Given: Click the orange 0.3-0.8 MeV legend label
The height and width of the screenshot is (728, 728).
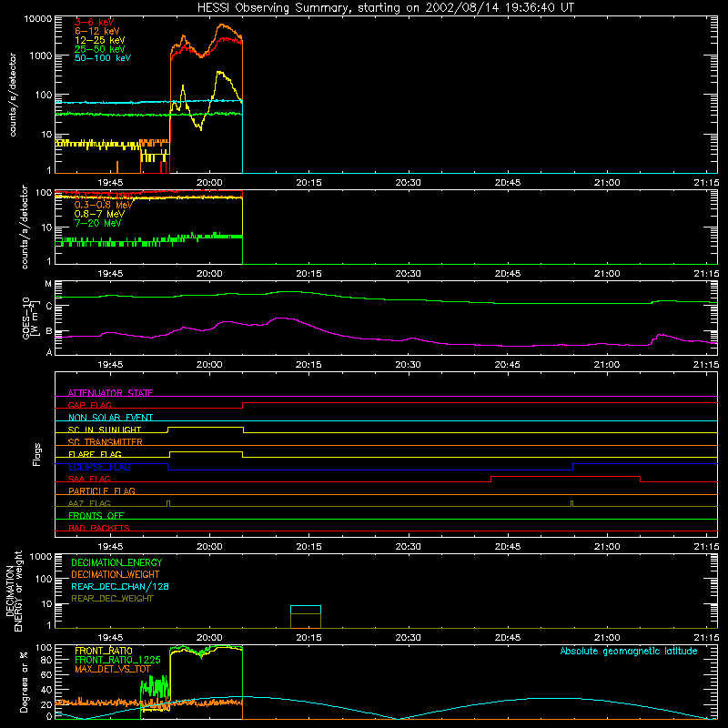Looking at the screenshot, I should point(104,205).
